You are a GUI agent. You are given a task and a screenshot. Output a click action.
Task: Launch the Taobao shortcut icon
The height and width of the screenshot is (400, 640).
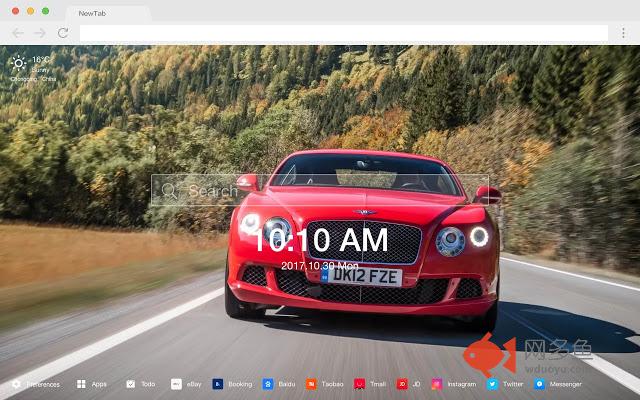coord(311,384)
